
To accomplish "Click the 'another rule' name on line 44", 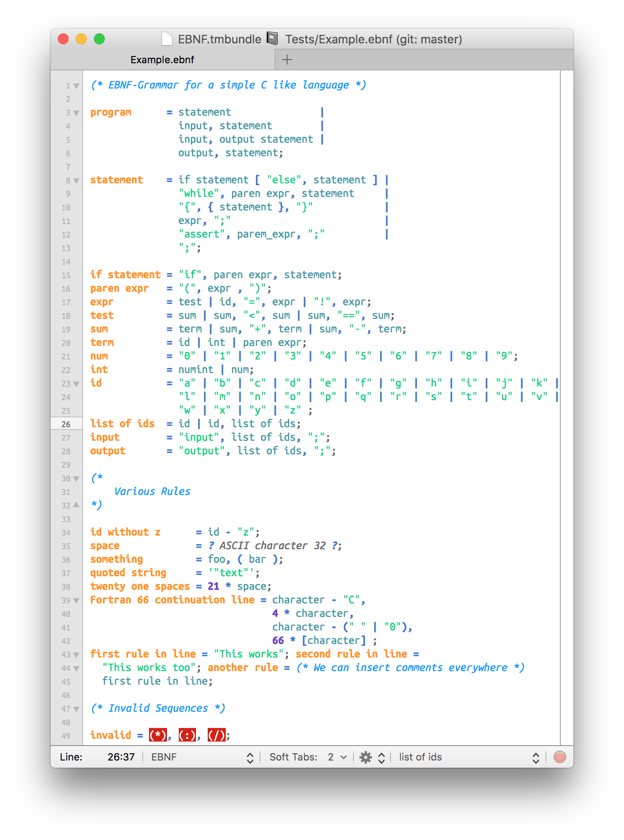I will click(243, 667).
